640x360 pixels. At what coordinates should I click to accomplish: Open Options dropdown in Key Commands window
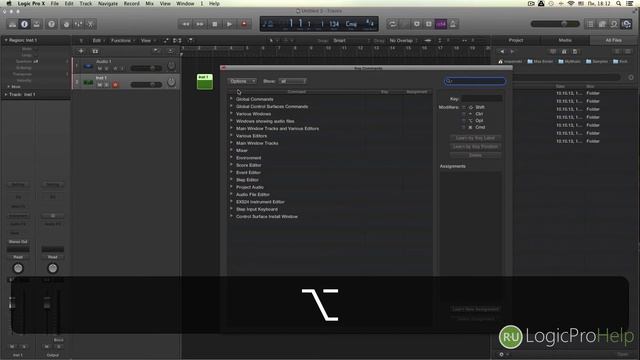coord(242,81)
